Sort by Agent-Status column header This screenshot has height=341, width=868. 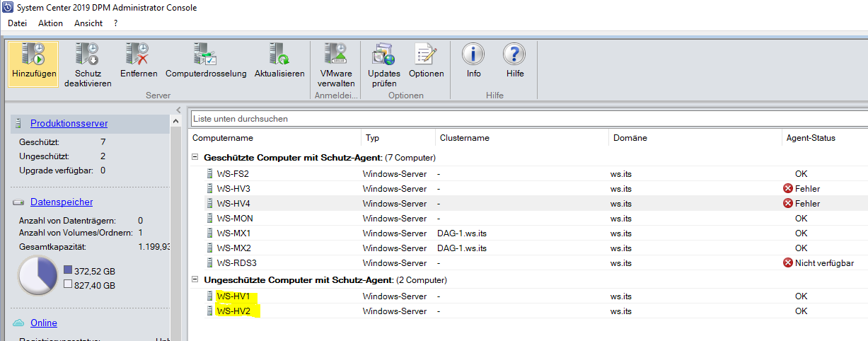click(825, 138)
